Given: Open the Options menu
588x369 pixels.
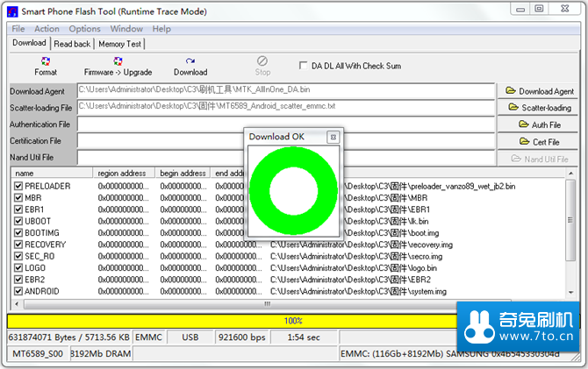Looking at the screenshot, I should tap(85, 29).
